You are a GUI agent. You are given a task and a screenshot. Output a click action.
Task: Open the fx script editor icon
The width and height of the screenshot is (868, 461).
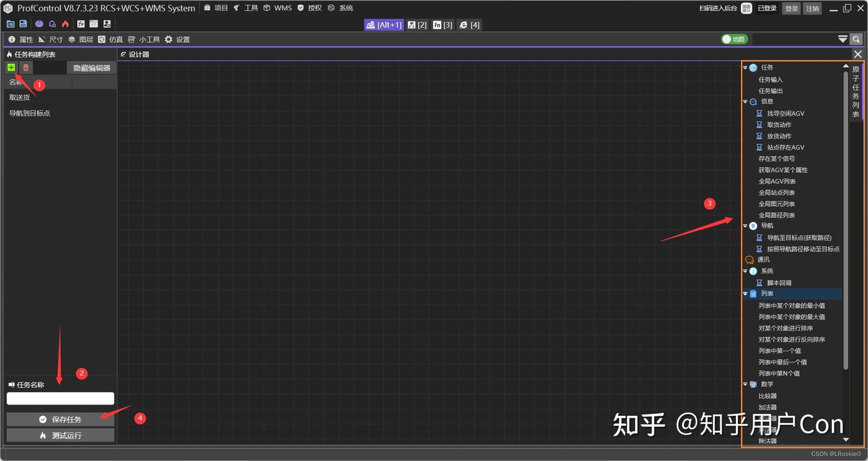click(x=81, y=24)
